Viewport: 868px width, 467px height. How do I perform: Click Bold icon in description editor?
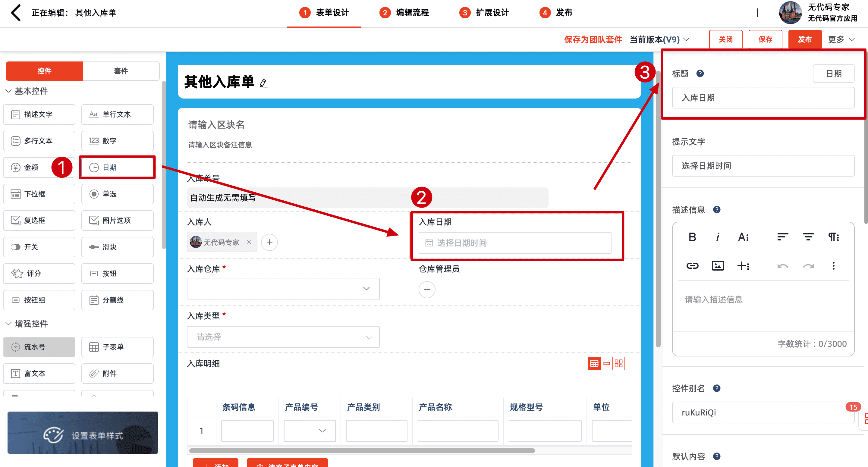coord(692,237)
